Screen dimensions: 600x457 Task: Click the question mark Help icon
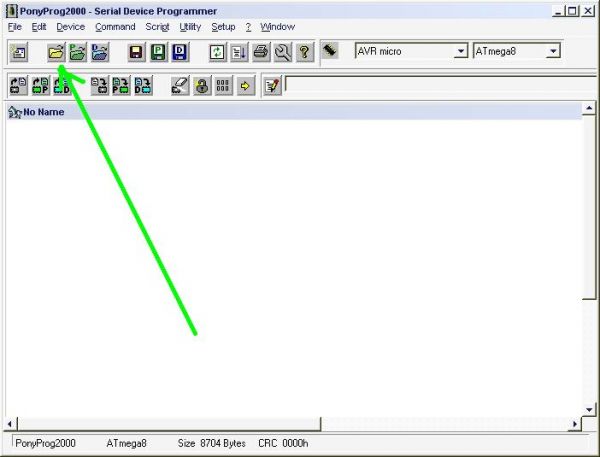tap(305, 52)
